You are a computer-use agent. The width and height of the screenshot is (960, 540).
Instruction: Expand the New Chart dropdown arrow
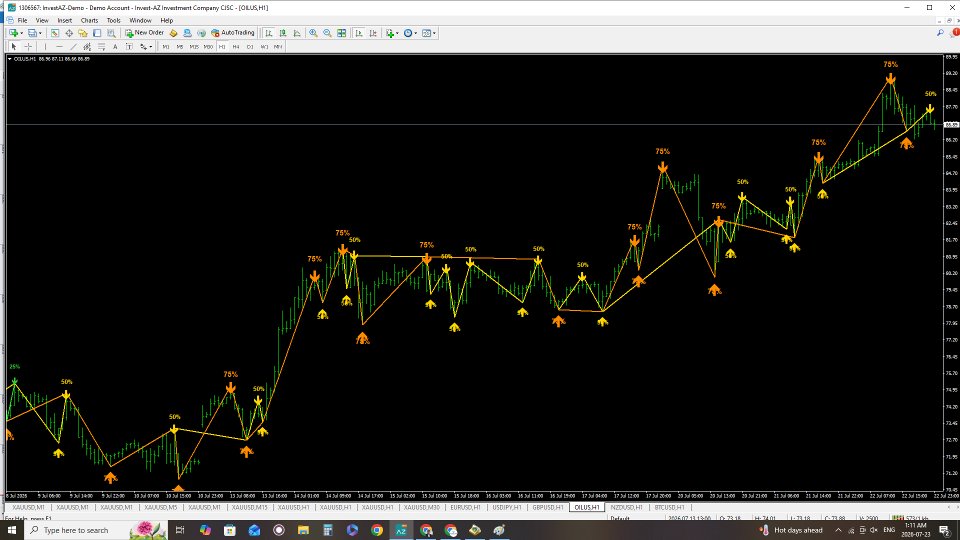point(21,33)
